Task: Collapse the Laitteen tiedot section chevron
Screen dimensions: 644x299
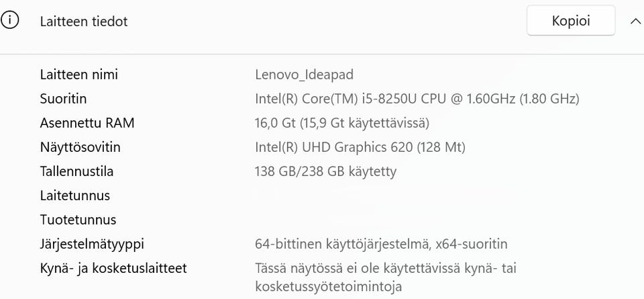Action: click(635, 22)
